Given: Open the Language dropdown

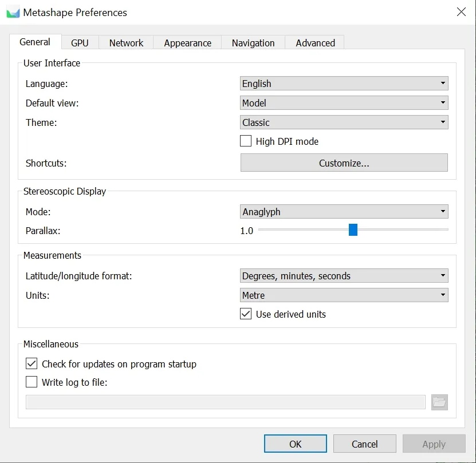Looking at the screenshot, I should 344,84.
